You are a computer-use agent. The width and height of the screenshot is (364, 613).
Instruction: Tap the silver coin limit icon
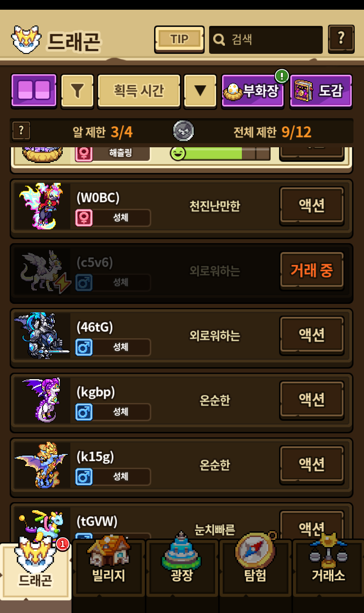[183, 131]
